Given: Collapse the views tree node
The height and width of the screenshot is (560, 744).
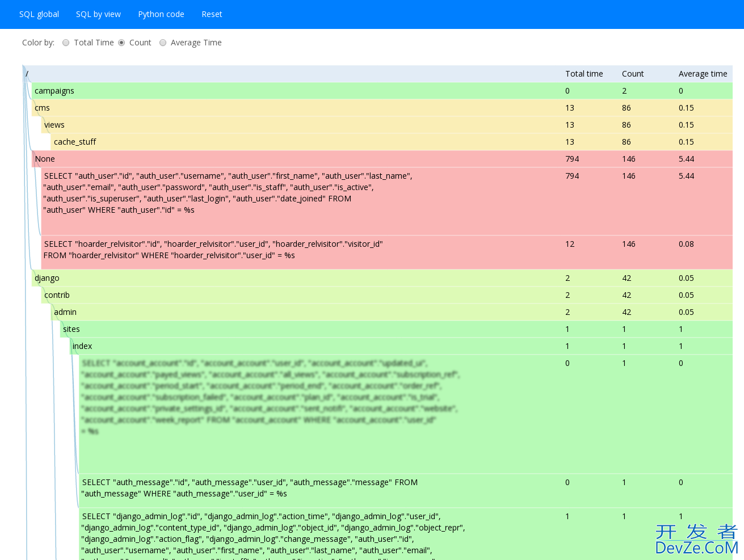Looking at the screenshot, I should coord(387,125).
